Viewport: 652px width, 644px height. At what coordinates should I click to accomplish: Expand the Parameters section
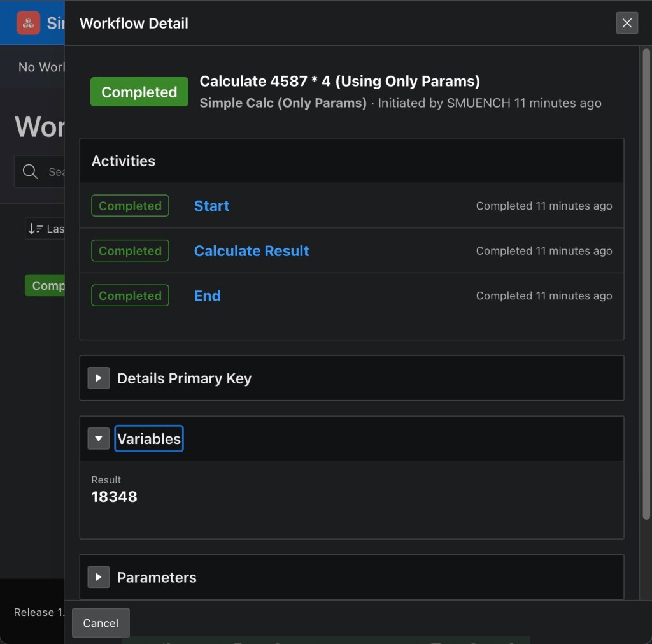point(99,576)
